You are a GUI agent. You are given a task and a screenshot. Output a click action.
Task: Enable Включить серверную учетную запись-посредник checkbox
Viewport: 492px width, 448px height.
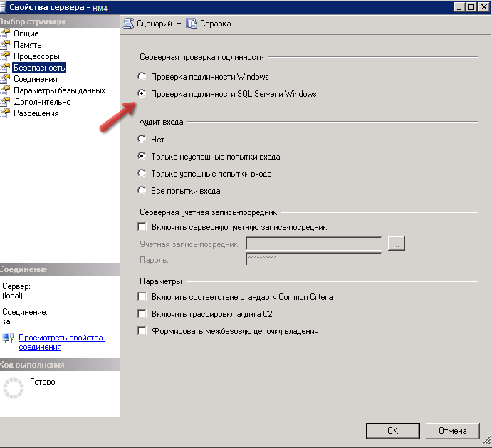[142, 227]
